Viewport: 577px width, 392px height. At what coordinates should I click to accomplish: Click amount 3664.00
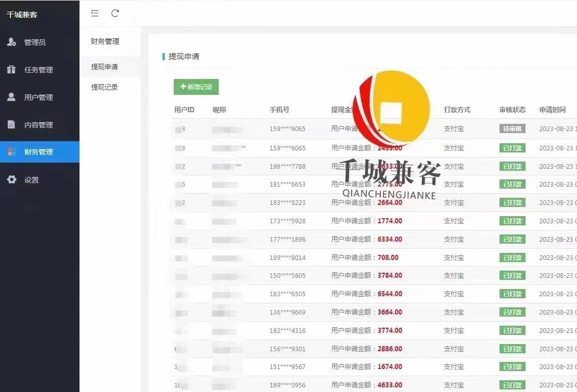click(x=390, y=312)
